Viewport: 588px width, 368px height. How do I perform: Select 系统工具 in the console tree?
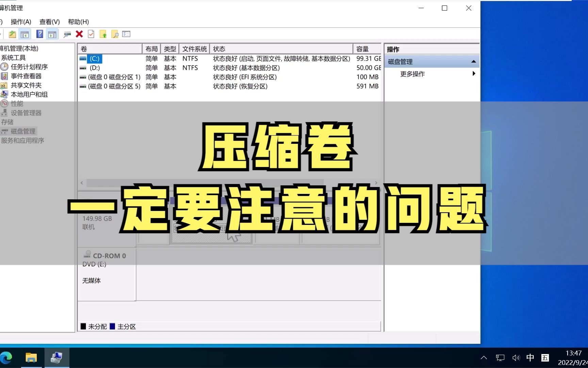pos(13,58)
